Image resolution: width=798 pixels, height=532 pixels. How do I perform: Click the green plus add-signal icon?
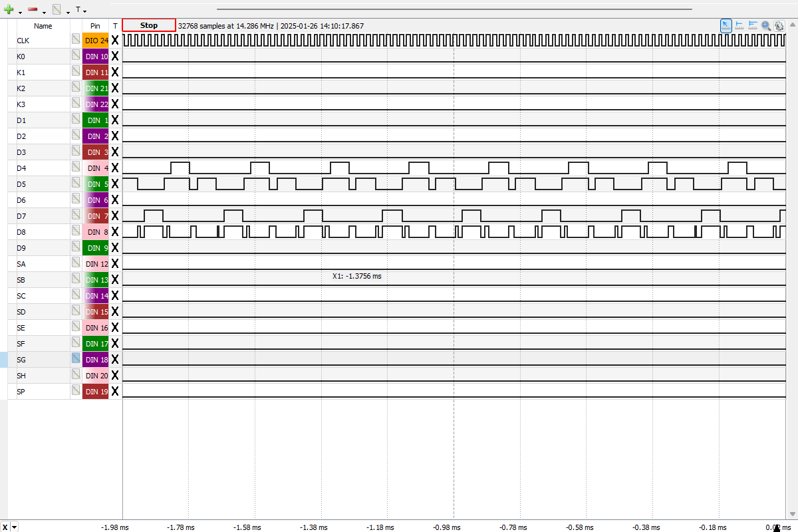9,10
